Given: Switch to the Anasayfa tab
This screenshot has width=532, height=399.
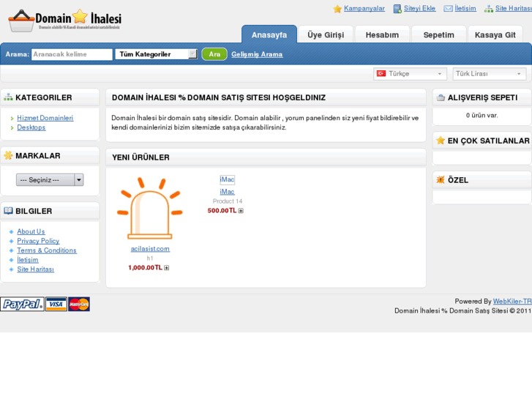Looking at the screenshot, I should tap(269, 34).
